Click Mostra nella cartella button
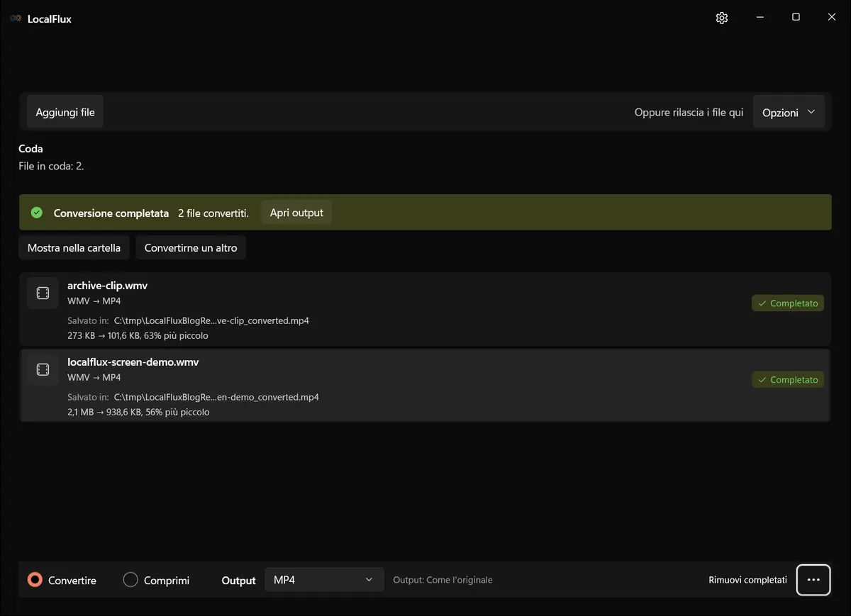Screen dimensions: 851x616 (x=74, y=248)
